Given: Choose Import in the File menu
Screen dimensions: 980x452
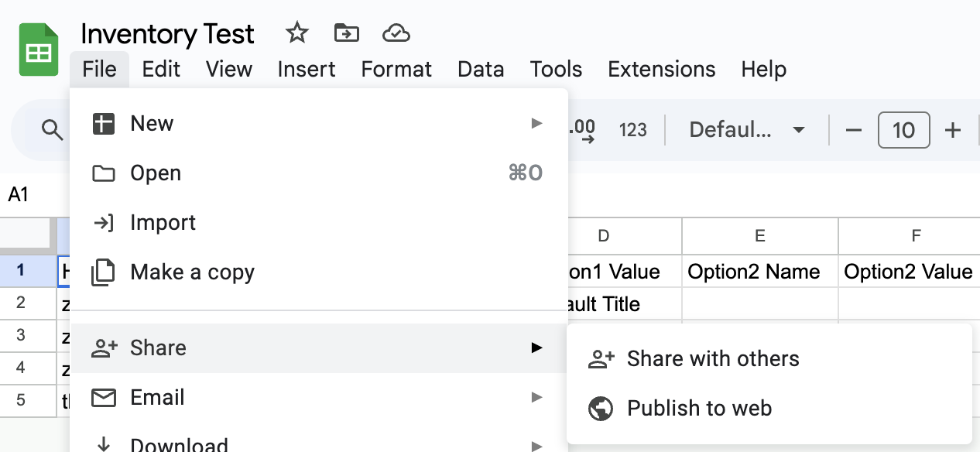Looking at the screenshot, I should tap(163, 223).
